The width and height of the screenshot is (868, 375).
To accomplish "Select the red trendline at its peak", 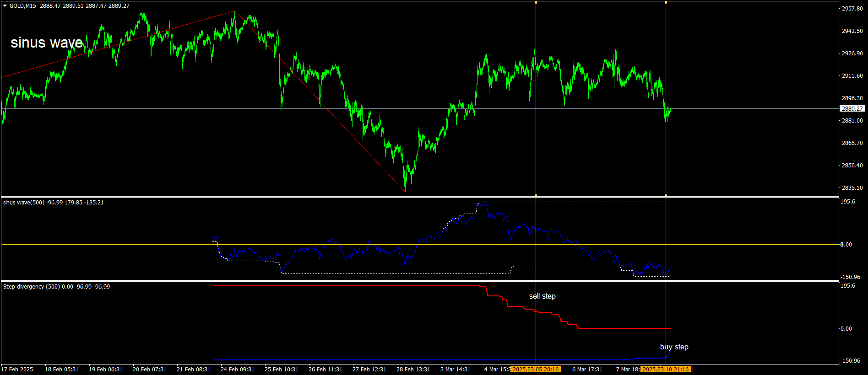I will (x=235, y=11).
